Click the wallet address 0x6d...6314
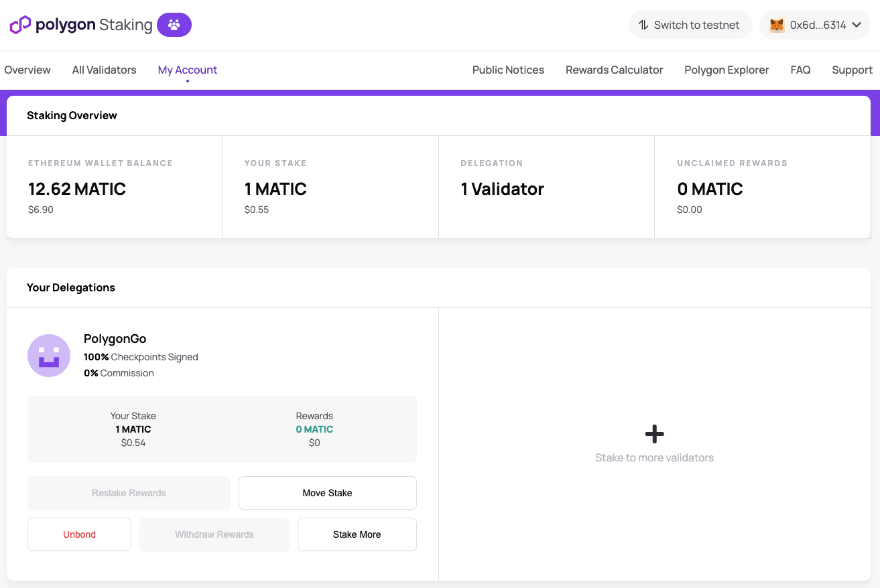 click(818, 25)
